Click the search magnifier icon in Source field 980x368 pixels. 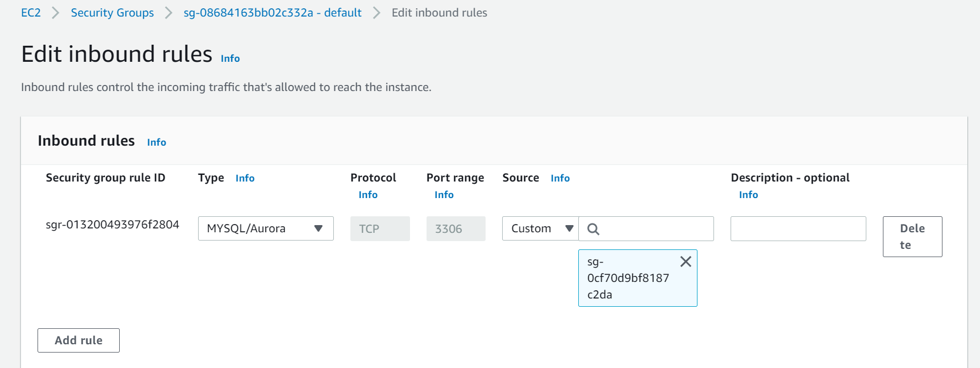[x=593, y=229]
